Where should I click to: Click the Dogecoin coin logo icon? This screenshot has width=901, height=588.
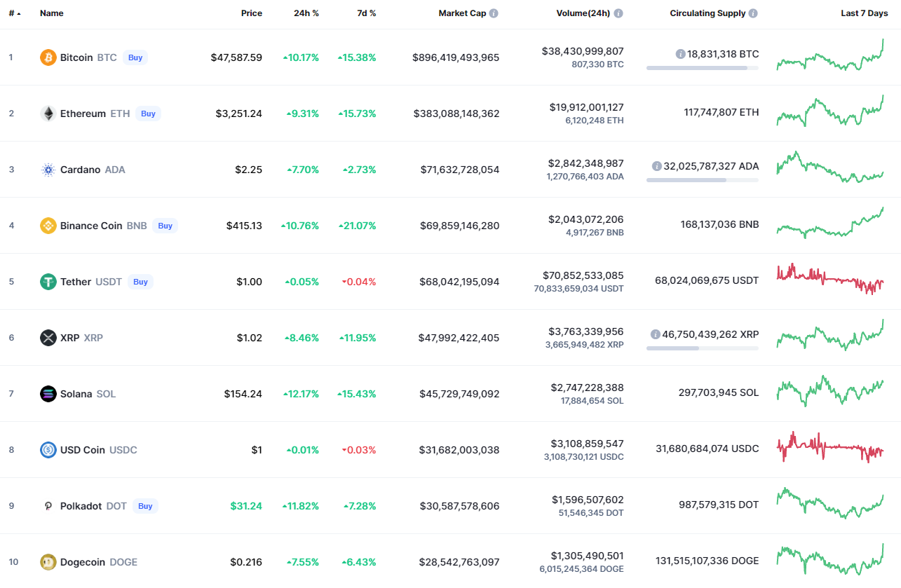click(48, 562)
